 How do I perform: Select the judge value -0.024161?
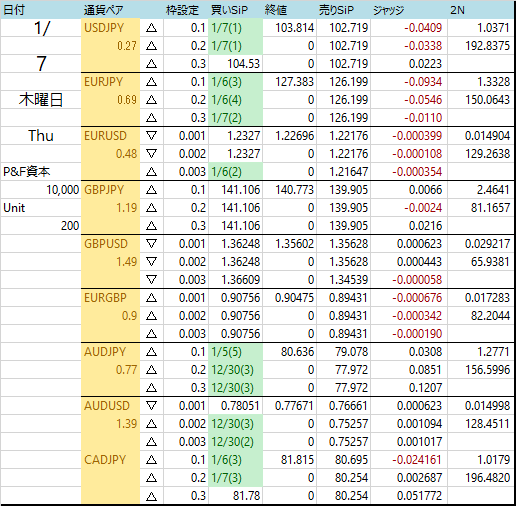(417, 460)
